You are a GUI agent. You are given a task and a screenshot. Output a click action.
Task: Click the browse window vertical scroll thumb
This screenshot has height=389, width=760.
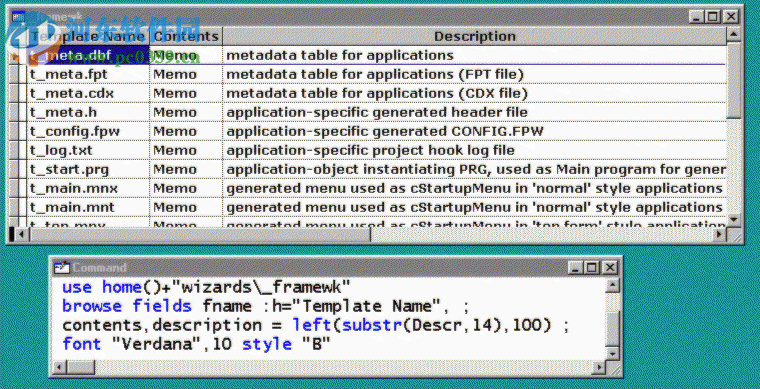click(x=733, y=80)
